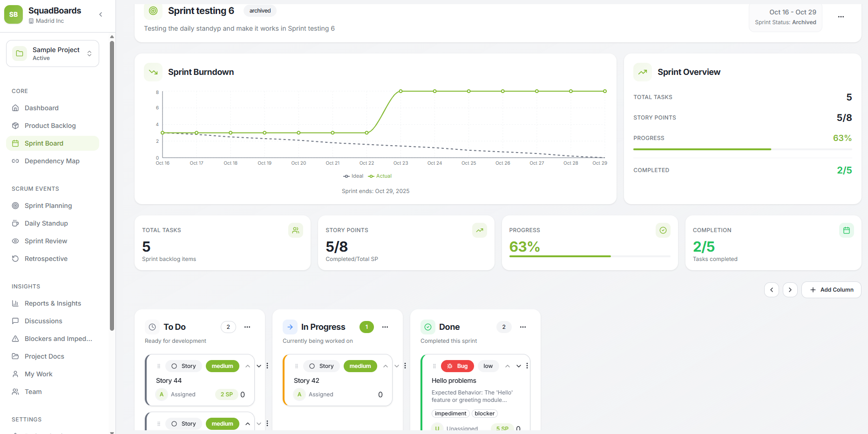Click the Done column options ellipsis
The height and width of the screenshot is (434, 868).
523,327
